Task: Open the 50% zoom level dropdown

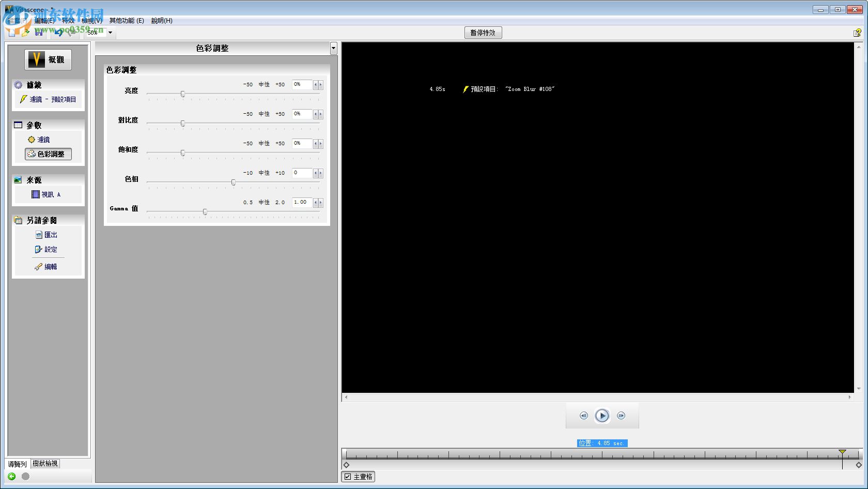Action: pos(110,33)
